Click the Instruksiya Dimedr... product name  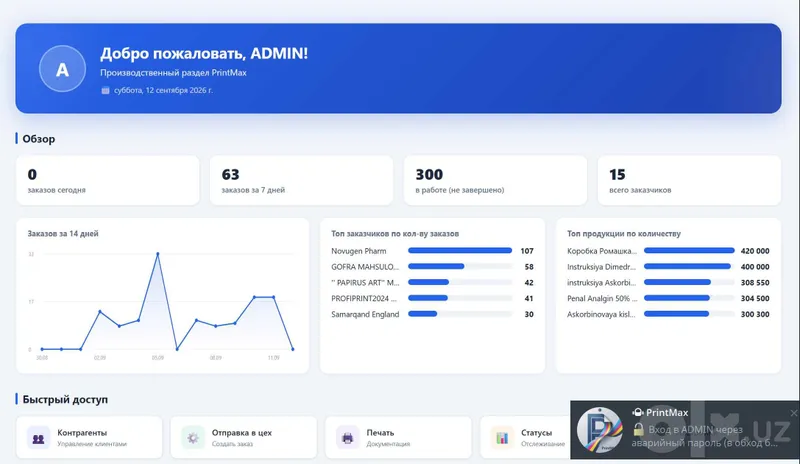click(602, 267)
